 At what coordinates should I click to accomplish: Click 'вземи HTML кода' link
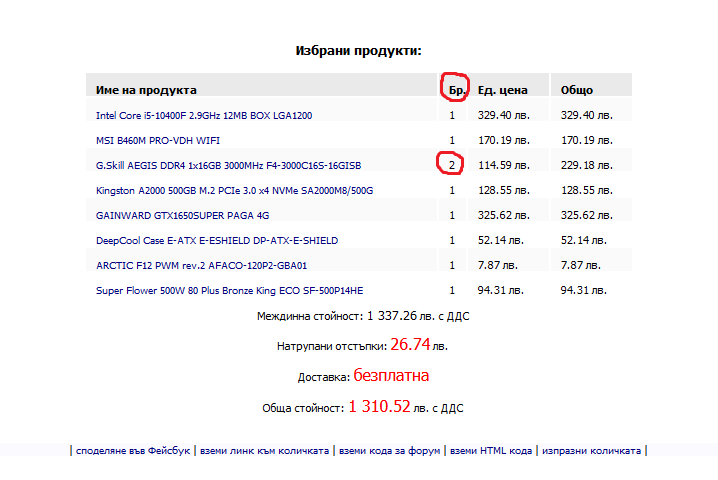[x=491, y=451]
